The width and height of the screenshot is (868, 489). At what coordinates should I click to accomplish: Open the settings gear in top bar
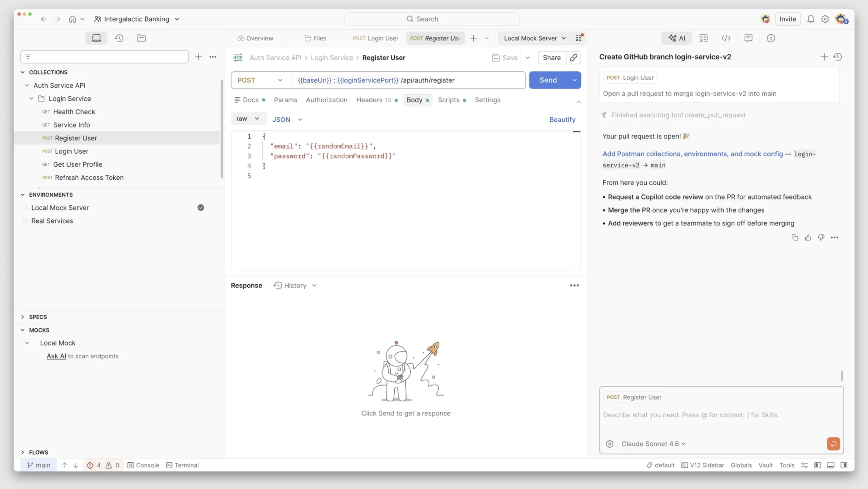(825, 19)
